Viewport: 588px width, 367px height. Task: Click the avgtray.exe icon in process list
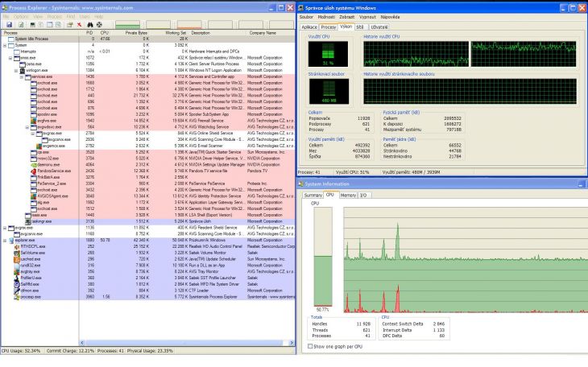click(17, 272)
